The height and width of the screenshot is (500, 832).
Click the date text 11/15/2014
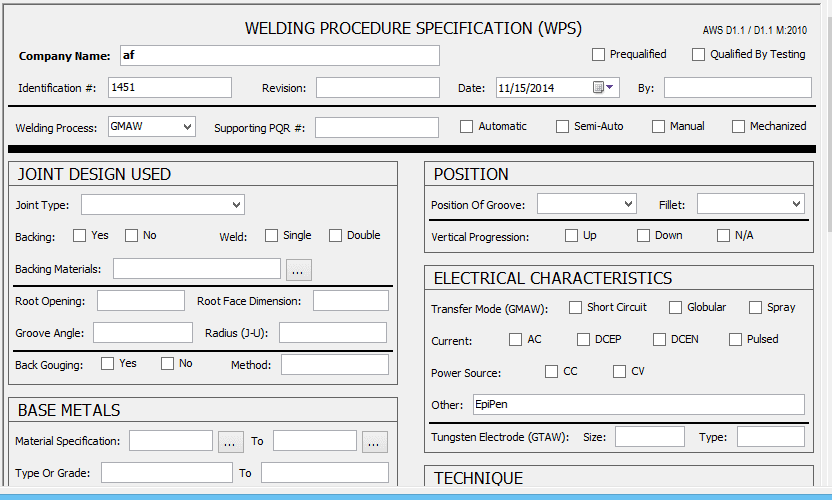click(526, 88)
